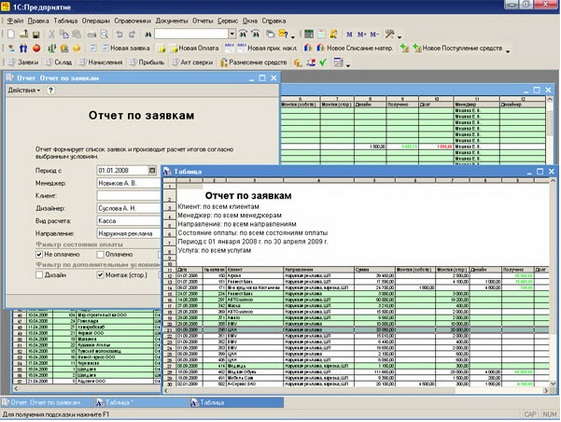Click the Новая заявка button
The height and width of the screenshot is (422, 561).
coord(126,48)
